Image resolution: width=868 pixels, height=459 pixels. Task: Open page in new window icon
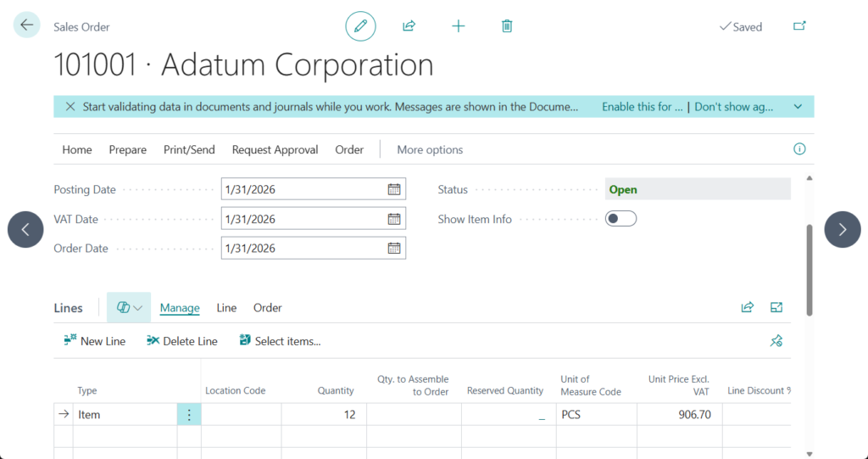point(799,26)
